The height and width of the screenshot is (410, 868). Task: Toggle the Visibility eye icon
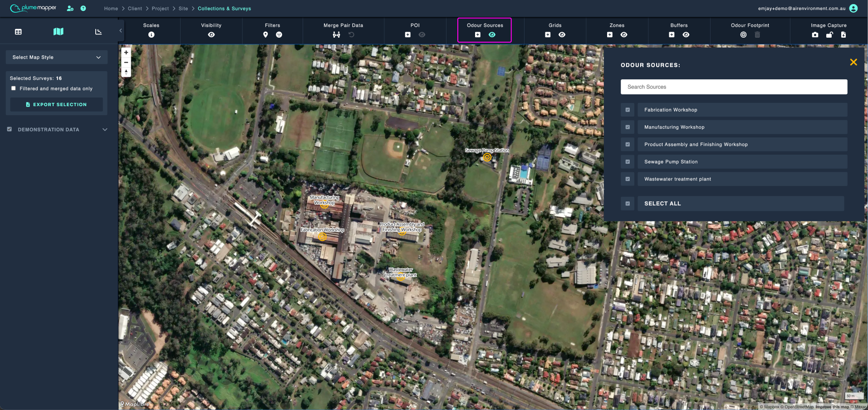pyautogui.click(x=211, y=34)
